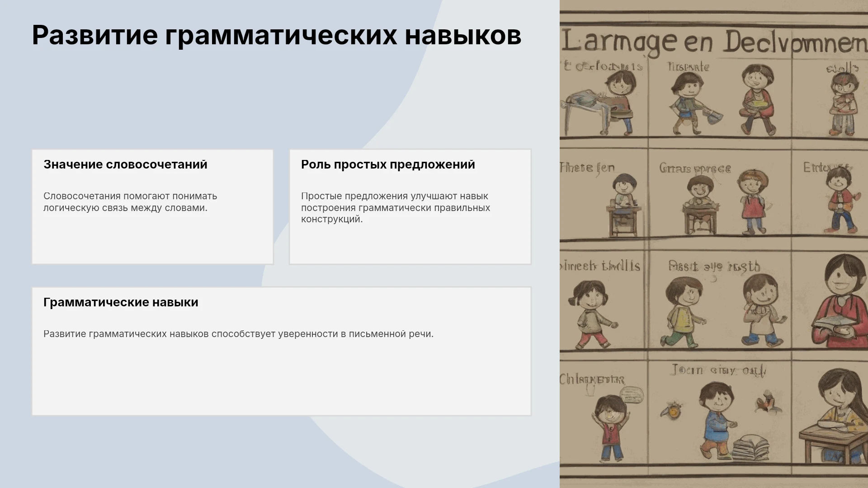Click the sentence about уверенности в письменной речи
Viewport: 868px width, 488px height.
pos(238,334)
